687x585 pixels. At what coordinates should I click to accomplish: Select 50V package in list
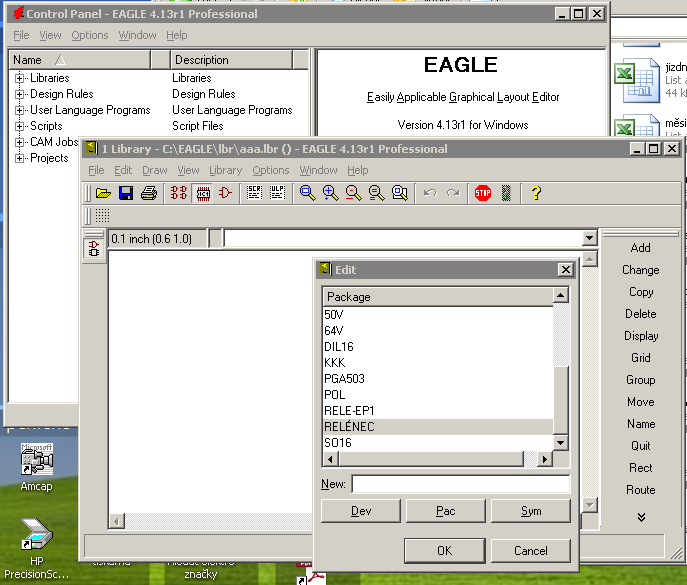(x=438, y=315)
